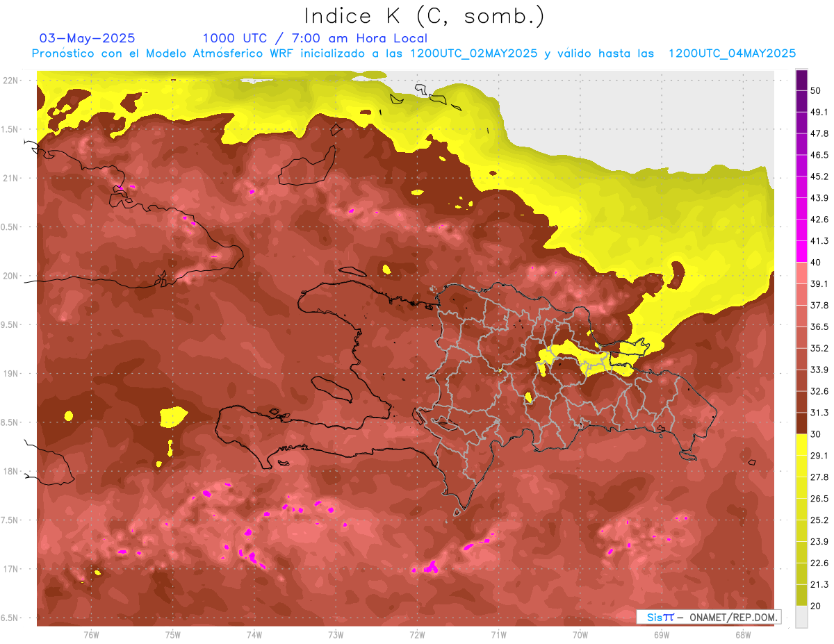Click the '35.2' value on the color scale
This screenshot has height=644, width=834.
tap(819, 349)
